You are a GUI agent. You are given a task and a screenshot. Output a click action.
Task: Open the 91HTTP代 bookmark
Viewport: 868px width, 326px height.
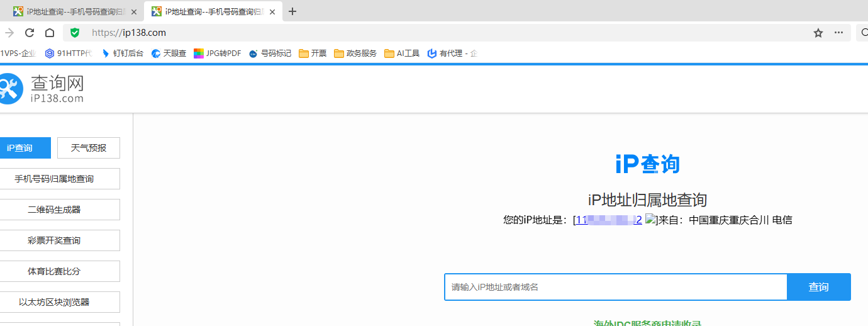point(69,53)
